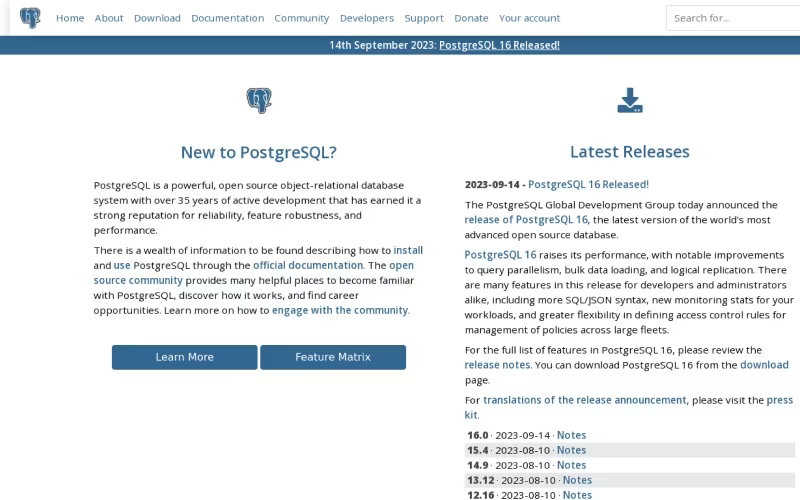Open Notes for version 13.12

pos(577,480)
